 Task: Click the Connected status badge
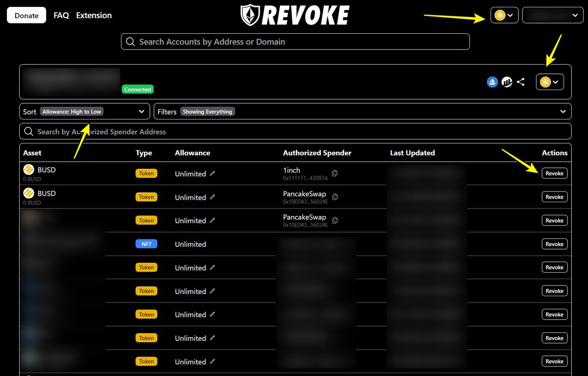point(138,90)
